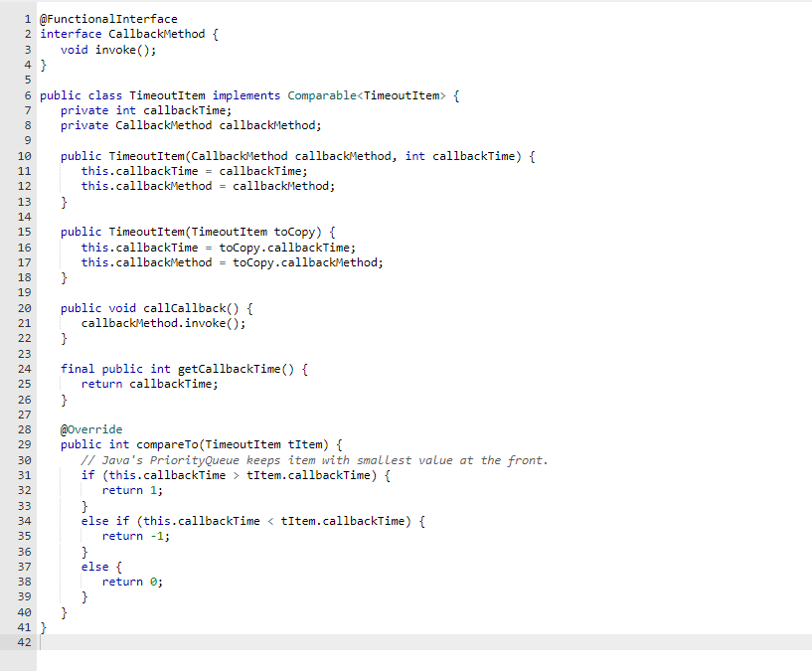Click line number 10 beside the constructor
This screenshot has width=812, height=671.
[24, 155]
